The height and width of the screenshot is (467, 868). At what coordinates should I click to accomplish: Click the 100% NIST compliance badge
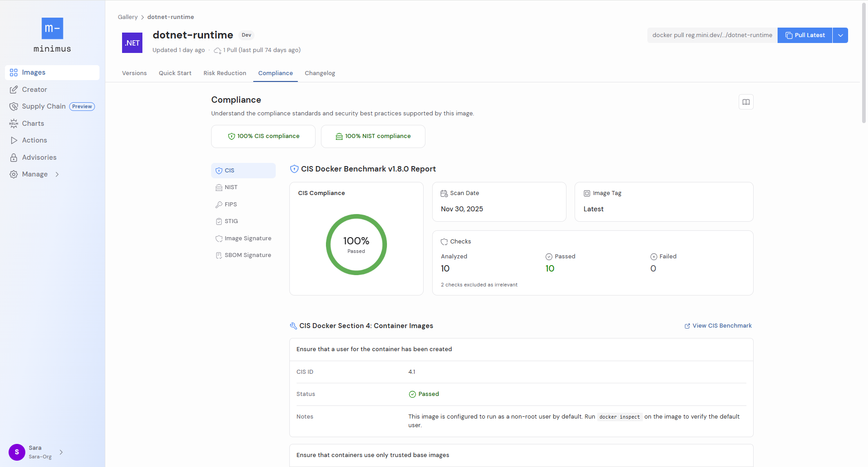[x=373, y=136]
